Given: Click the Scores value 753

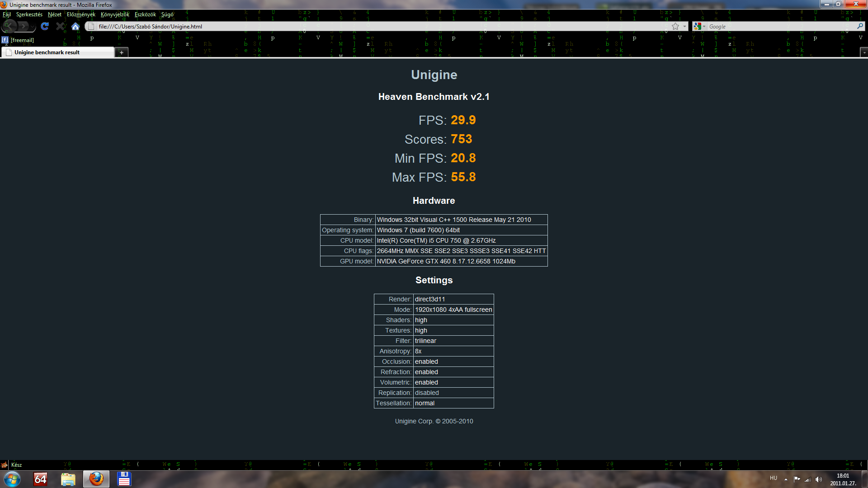Looking at the screenshot, I should [x=461, y=139].
